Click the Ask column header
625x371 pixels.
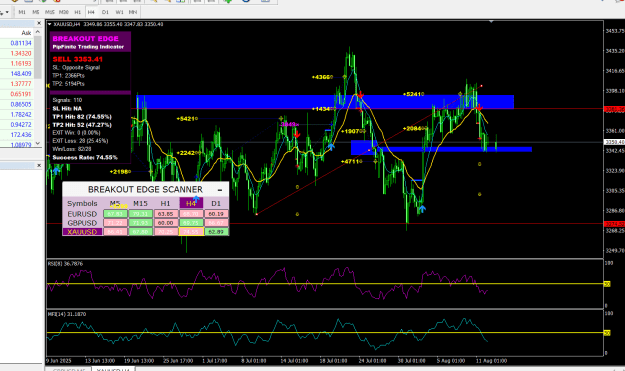(x=26, y=33)
